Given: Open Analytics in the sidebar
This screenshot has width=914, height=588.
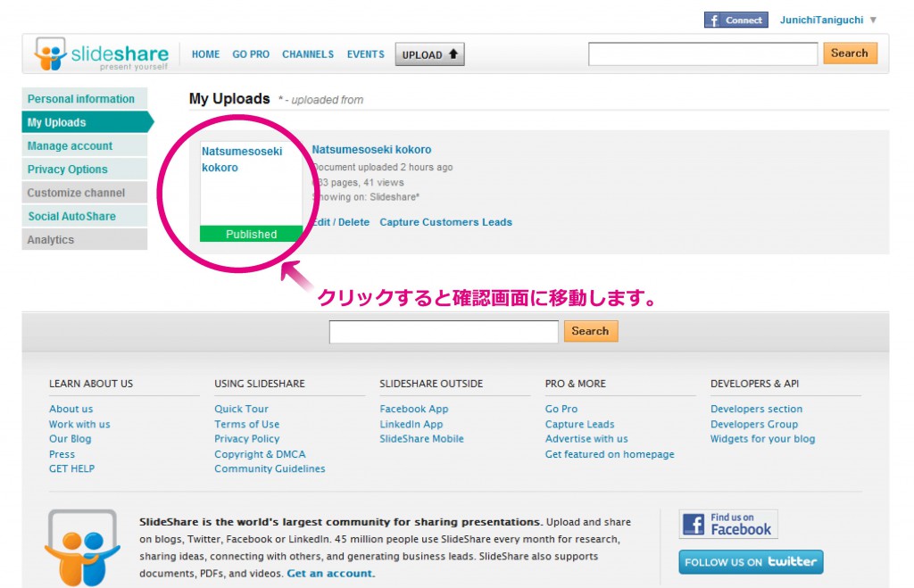Looking at the screenshot, I should (85, 239).
